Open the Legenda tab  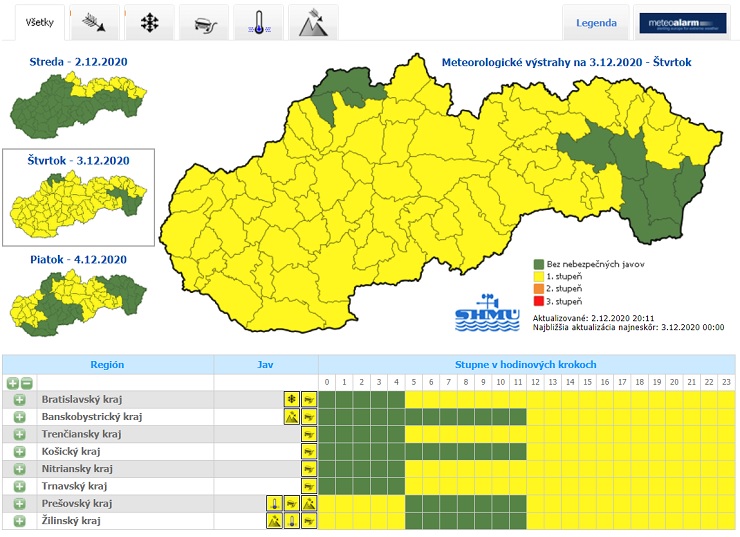pos(596,22)
